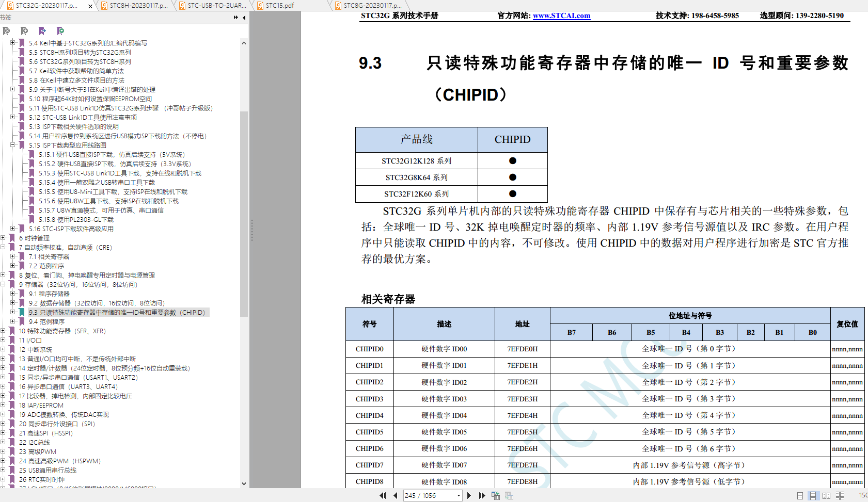Viewport: 868px width, 502px height.
Task: Go to first page button
Action: click(x=383, y=495)
